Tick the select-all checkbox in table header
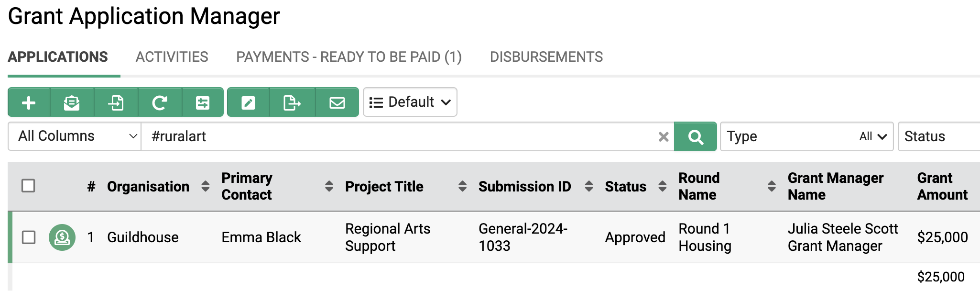 point(29,186)
